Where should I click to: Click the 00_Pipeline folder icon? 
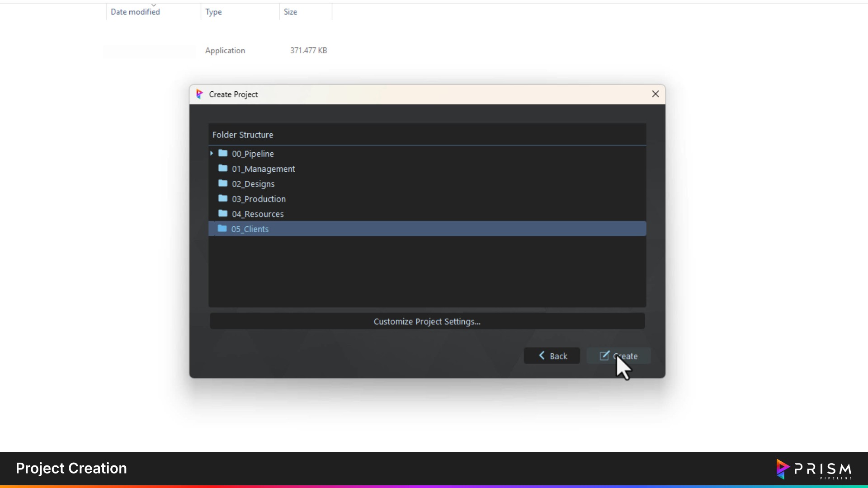click(x=223, y=153)
